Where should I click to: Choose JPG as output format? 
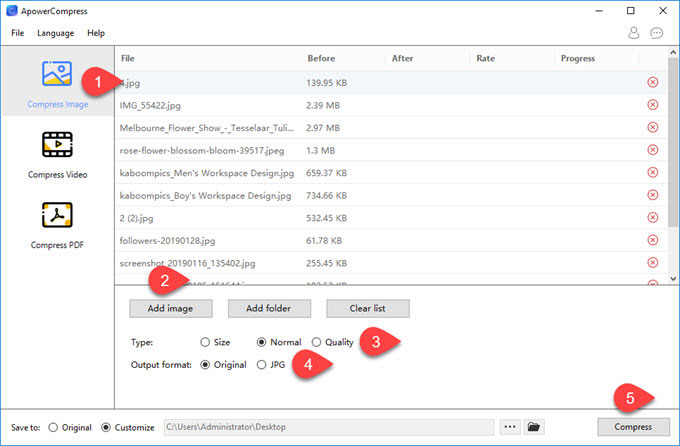(261, 365)
